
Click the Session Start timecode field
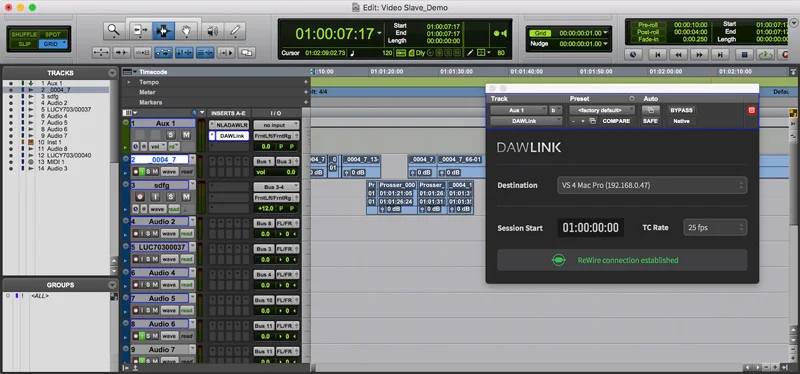point(590,228)
